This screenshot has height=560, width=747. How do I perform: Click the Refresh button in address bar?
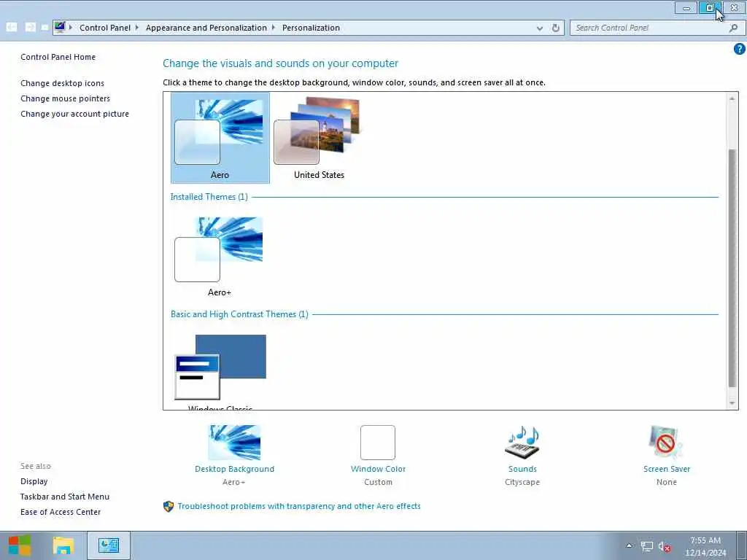click(x=555, y=28)
